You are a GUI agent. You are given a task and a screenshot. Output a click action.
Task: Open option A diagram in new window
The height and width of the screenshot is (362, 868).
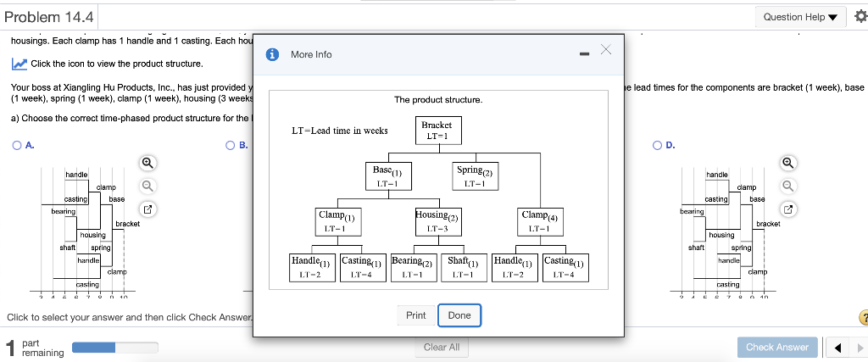coord(147,209)
